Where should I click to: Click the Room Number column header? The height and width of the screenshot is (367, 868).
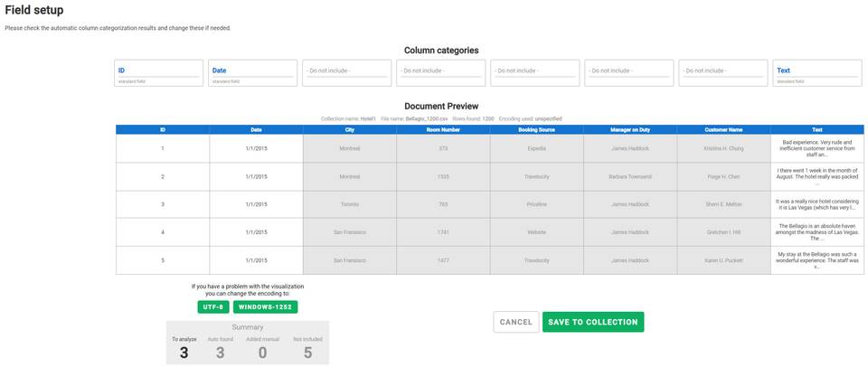443,129
